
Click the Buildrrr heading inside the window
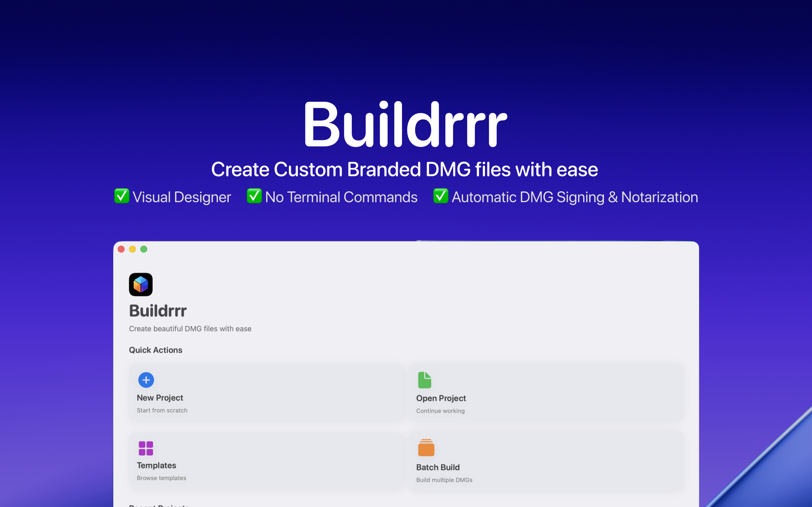coord(158,310)
